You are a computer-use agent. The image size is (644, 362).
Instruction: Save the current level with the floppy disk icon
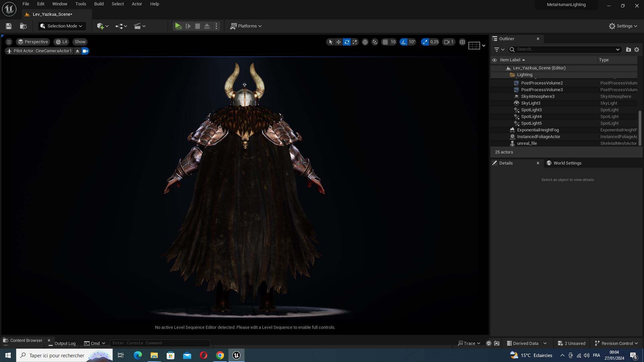tap(9, 26)
